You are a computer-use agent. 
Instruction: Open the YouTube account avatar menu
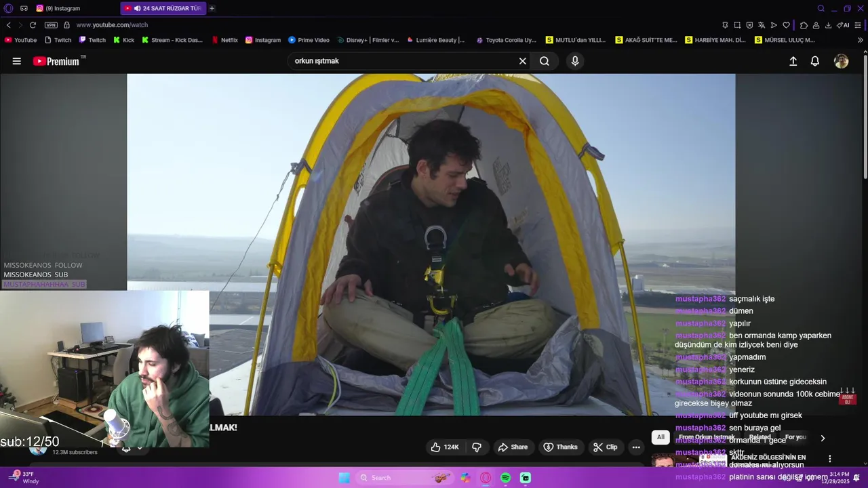coord(842,61)
